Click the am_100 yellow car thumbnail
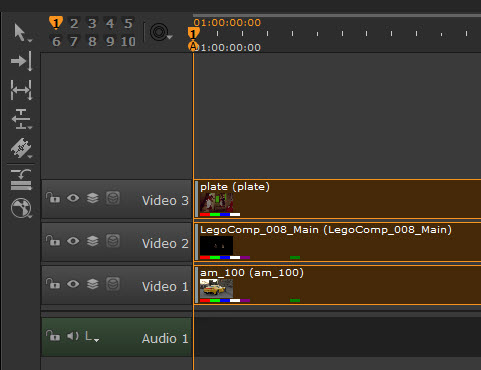Viewport: 481px width, 370px height. (216, 289)
